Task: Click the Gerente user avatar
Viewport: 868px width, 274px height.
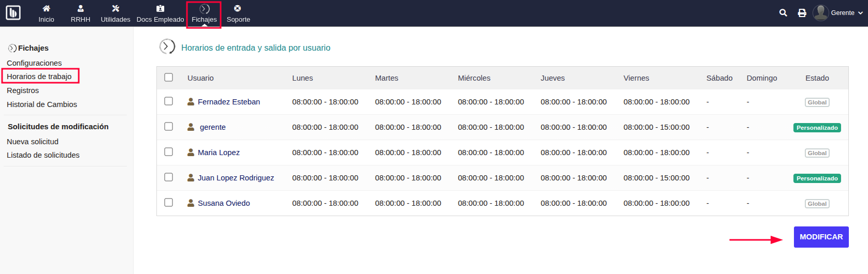Action: (x=821, y=12)
